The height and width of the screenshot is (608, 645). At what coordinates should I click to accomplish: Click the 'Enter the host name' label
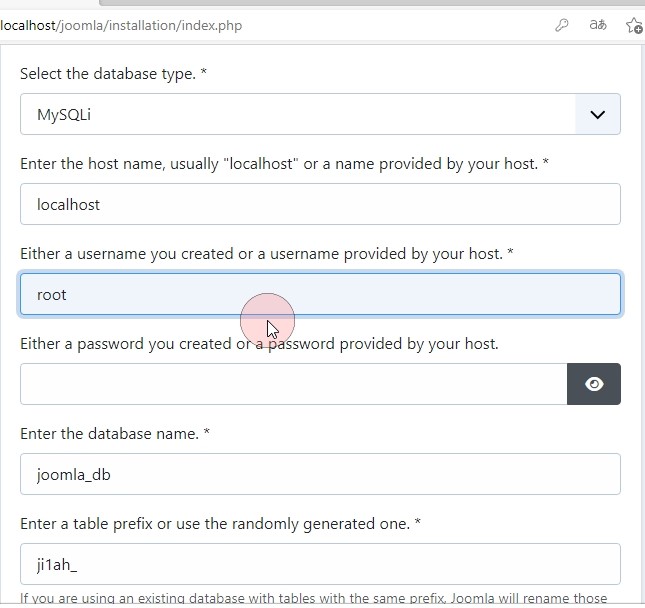coord(284,164)
